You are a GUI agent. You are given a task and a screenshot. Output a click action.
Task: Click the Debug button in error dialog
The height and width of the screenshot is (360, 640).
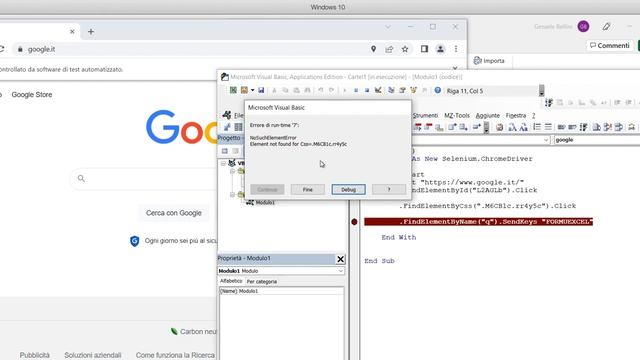click(348, 189)
